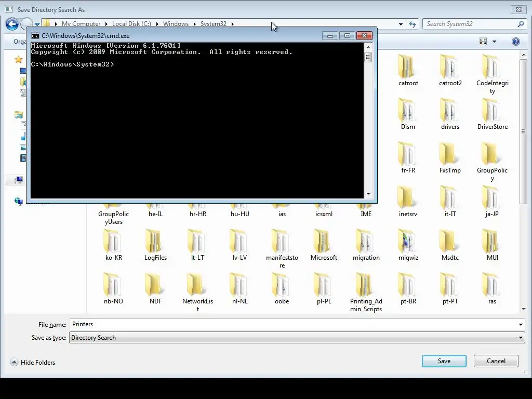Click the My Computer breadcrumb
The width and height of the screenshot is (532, 399).
pyautogui.click(x=81, y=24)
